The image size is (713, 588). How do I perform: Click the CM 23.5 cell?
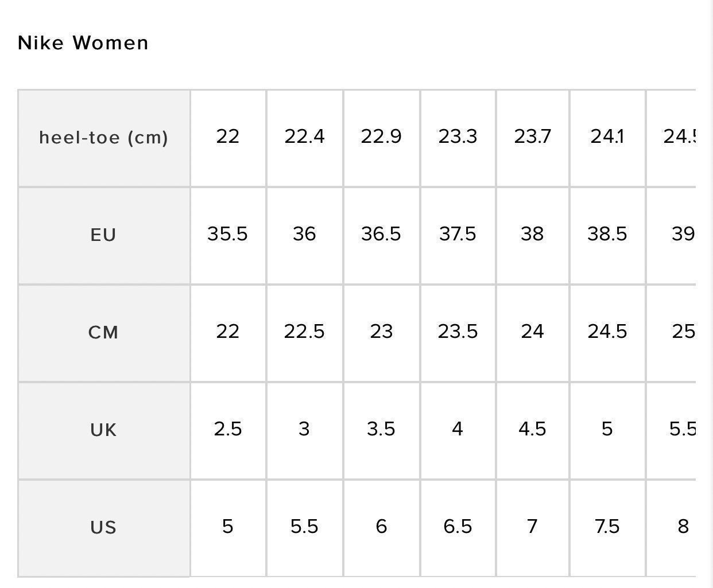[458, 333]
